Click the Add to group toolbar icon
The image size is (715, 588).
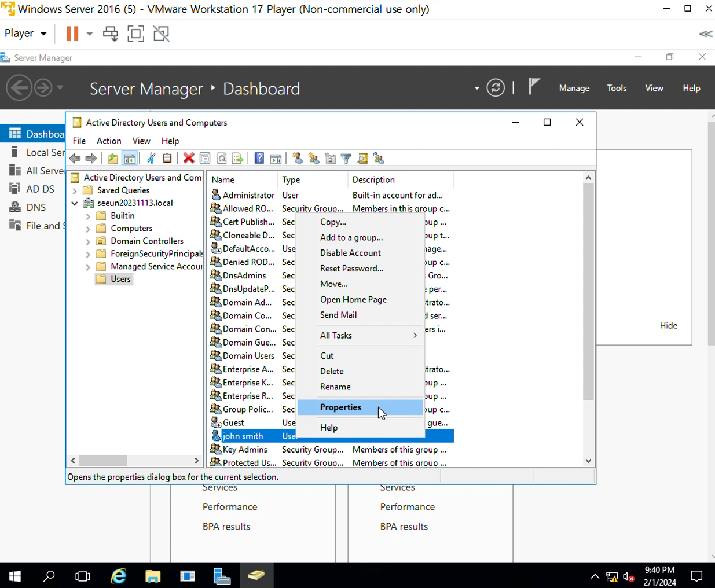(379, 158)
